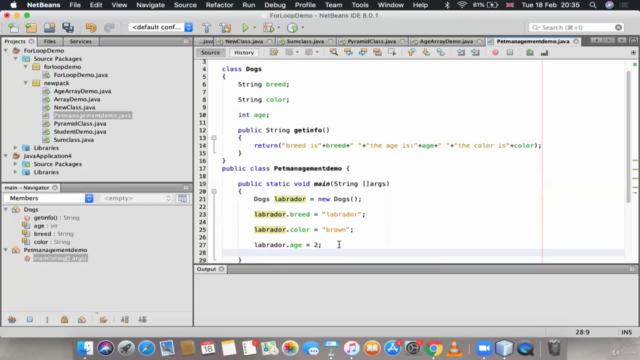Screen dimensions: 640x360
Task: Open the Navigate menu
Action: tap(150, 5)
